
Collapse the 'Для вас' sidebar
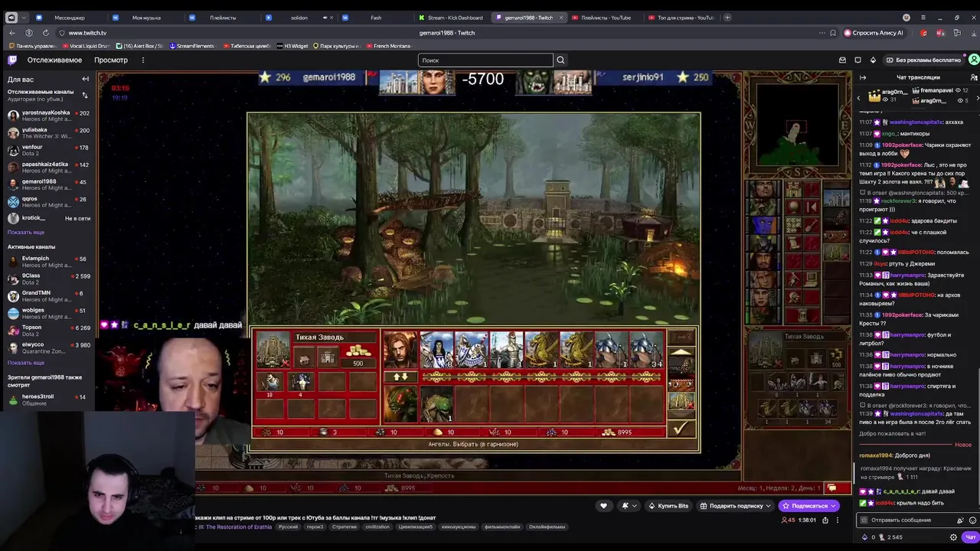pyautogui.click(x=86, y=79)
